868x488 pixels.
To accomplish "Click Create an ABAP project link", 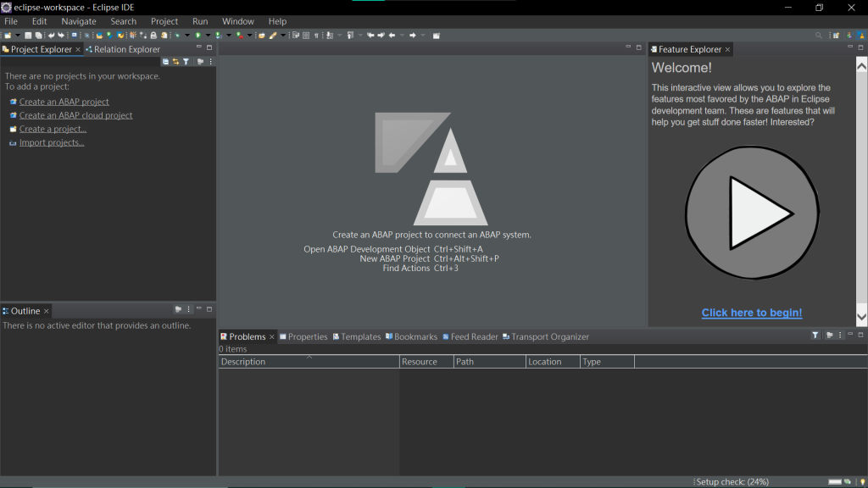I will coord(64,102).
